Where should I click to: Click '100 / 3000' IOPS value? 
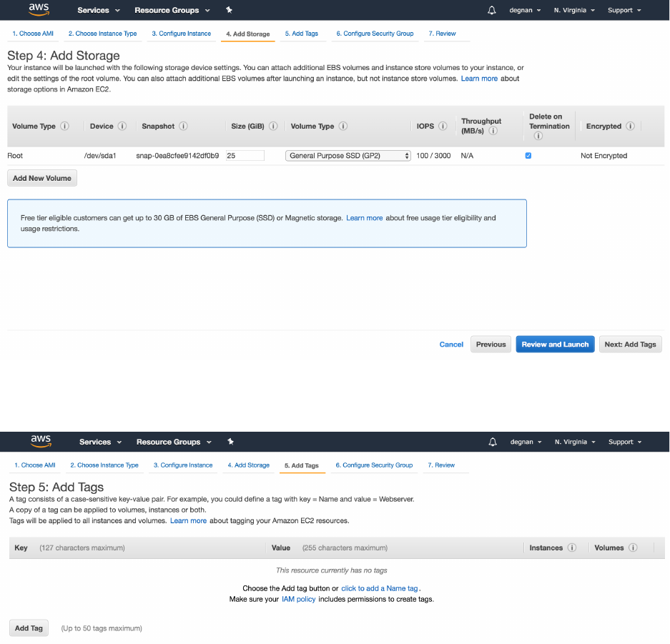click(x=433, y=156)
